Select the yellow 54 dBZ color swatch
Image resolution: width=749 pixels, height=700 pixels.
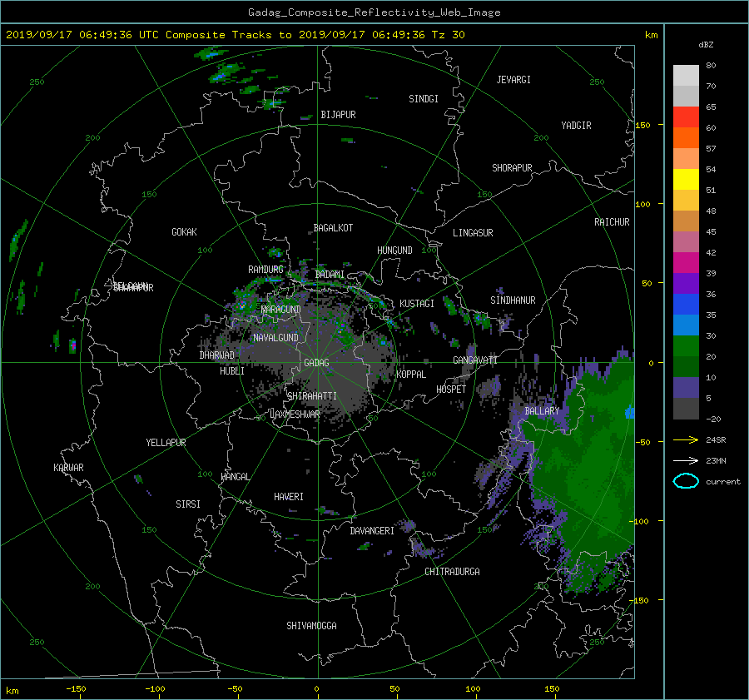[686, 180]
